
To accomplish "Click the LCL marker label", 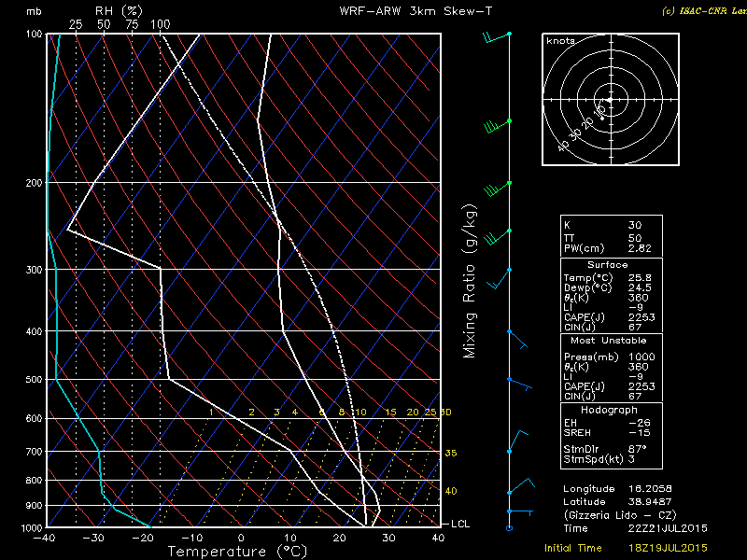I will point(460,524).
